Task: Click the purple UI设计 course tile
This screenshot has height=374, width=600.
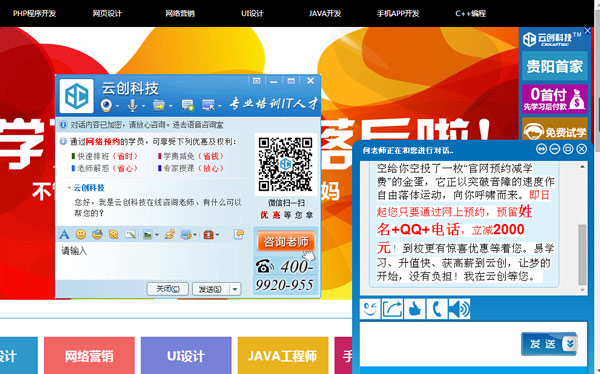Action: pos(186,356)
